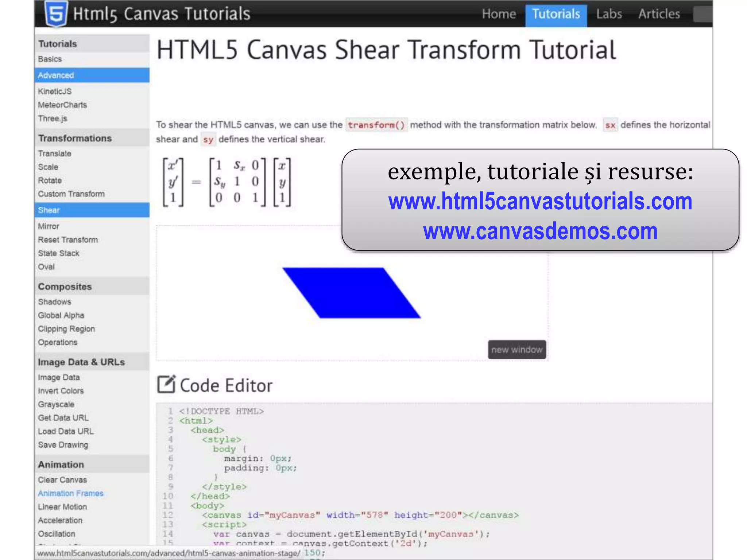Open the Load Data URL tutorial
The height and width of the screenshot is (560, 747).
pos(66,431)
